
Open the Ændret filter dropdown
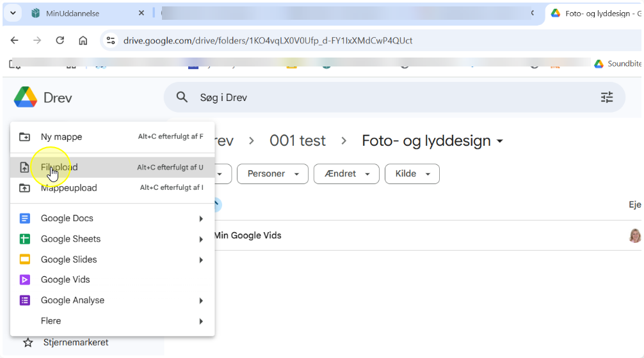click(x=346, y=174)
